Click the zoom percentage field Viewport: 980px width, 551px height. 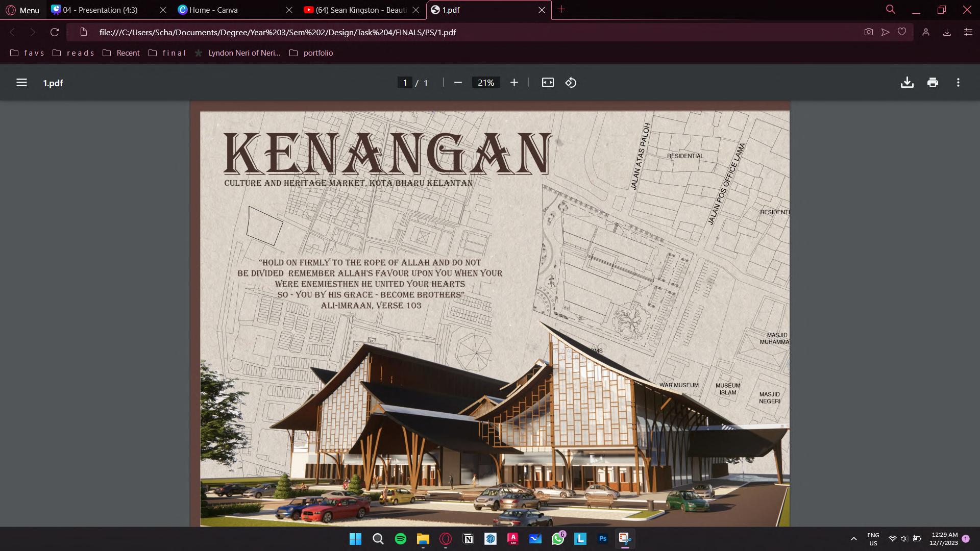coord(485,83)
